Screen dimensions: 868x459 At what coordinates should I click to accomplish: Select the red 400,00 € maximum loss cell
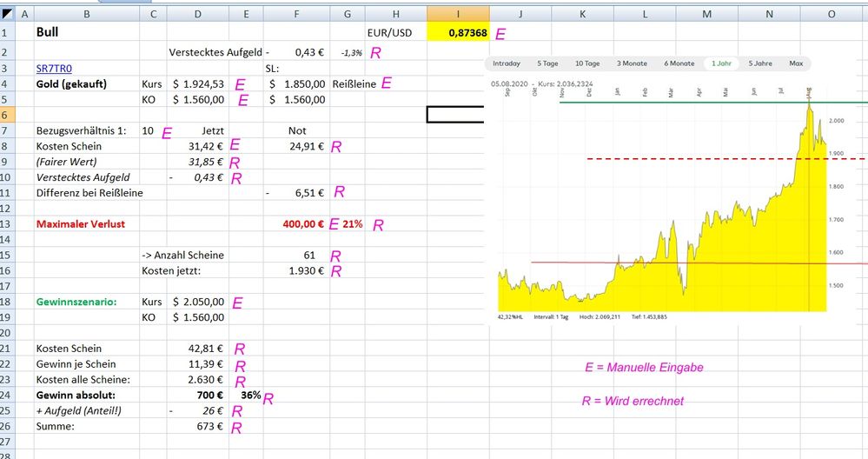coord(296,223)
